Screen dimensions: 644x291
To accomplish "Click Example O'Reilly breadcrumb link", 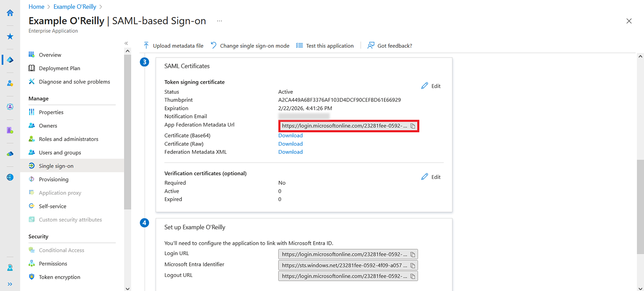I will [75, 7].
